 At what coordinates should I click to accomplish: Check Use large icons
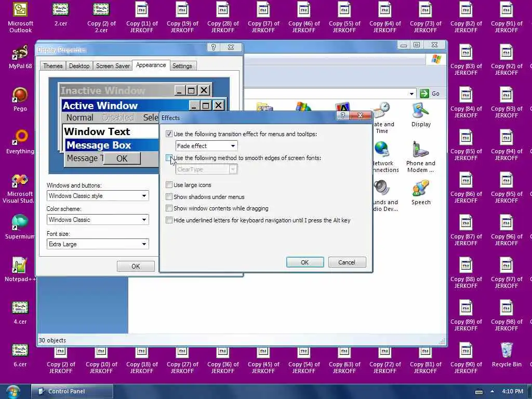(x=169, y=185)
